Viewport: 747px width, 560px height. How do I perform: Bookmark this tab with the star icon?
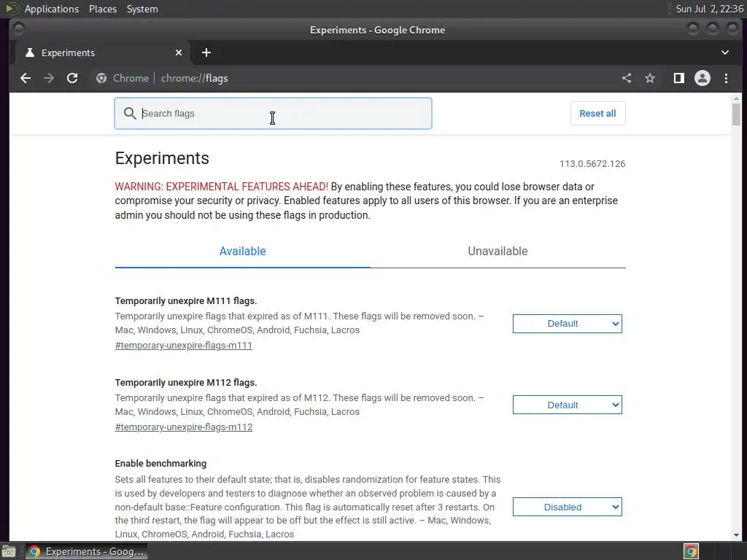coord(650,78)
